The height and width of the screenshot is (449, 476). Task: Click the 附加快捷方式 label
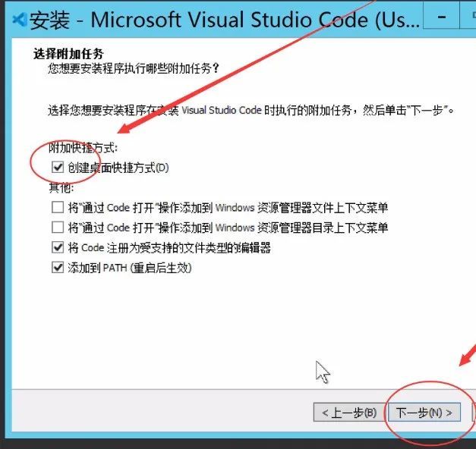pyautogui.click(x=83, y=148)
